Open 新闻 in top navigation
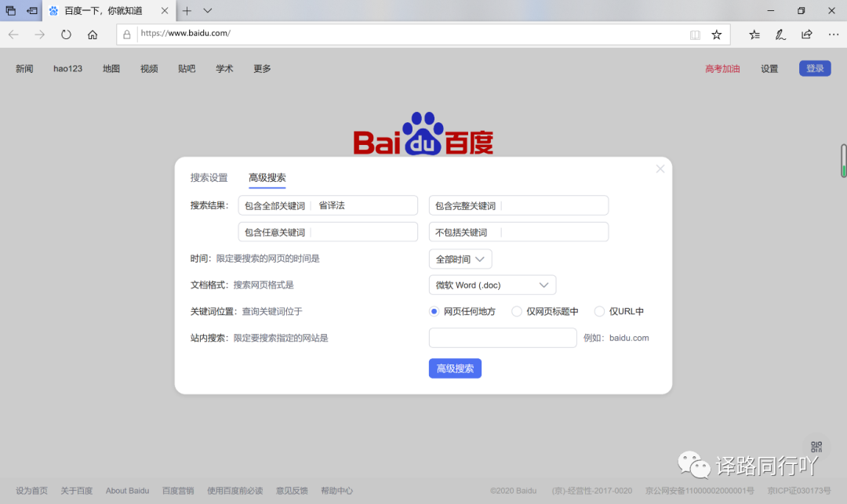The height and width of the screenshot is (504, 847). (x=24, y=68)
